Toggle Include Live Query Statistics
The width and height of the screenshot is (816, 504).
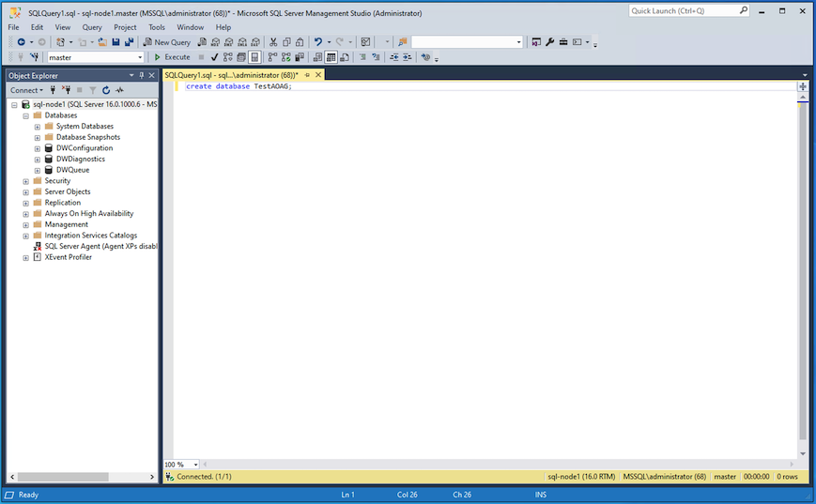(x=285, y=57)
